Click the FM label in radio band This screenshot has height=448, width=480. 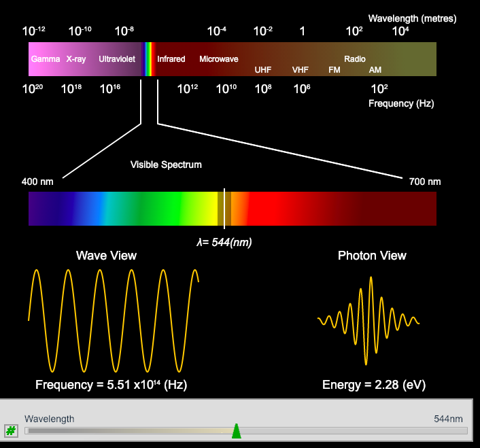tap(335, 69)
